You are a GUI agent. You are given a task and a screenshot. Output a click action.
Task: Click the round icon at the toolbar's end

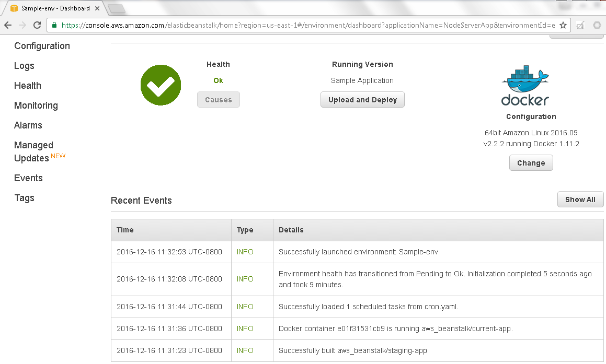[x=597, y=25]
